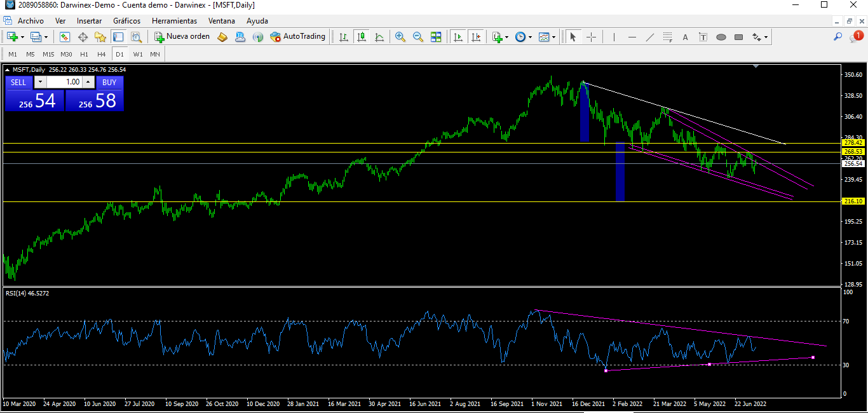Select the Ellipse drawing tool
Image resolution: width=868 pixels, height=413 pixels.
tap(721, 37)
